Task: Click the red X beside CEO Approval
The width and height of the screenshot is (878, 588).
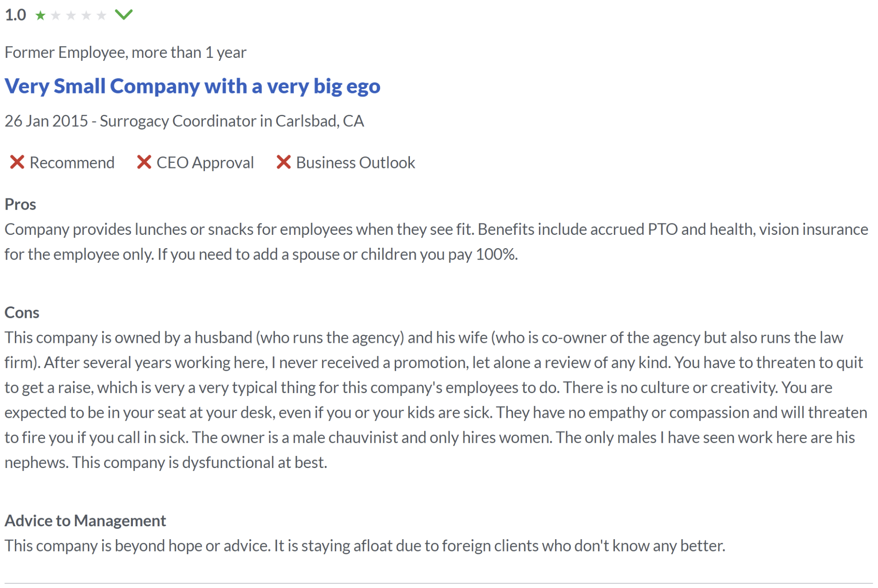Action: coord(144,162)
